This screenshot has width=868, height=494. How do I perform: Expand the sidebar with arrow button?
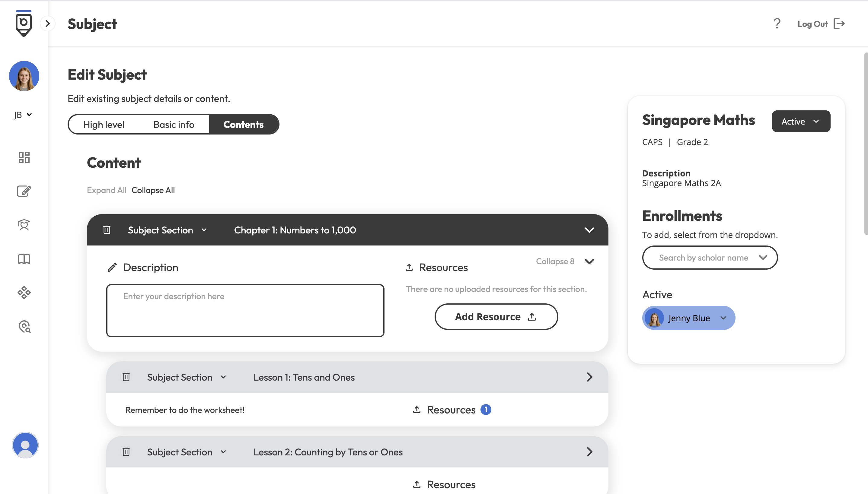(x=48, y=24)
